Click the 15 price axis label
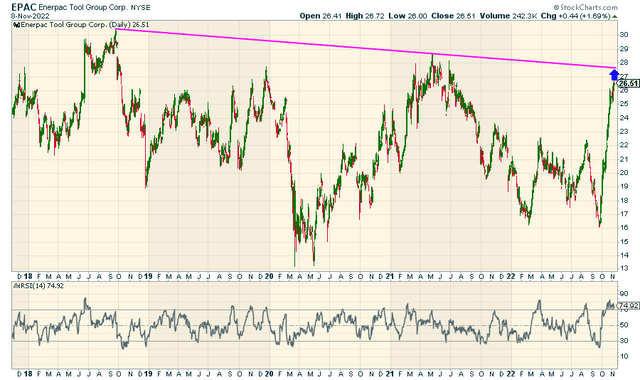The height and width of the screenshot is (380, 640). (624, 241)
